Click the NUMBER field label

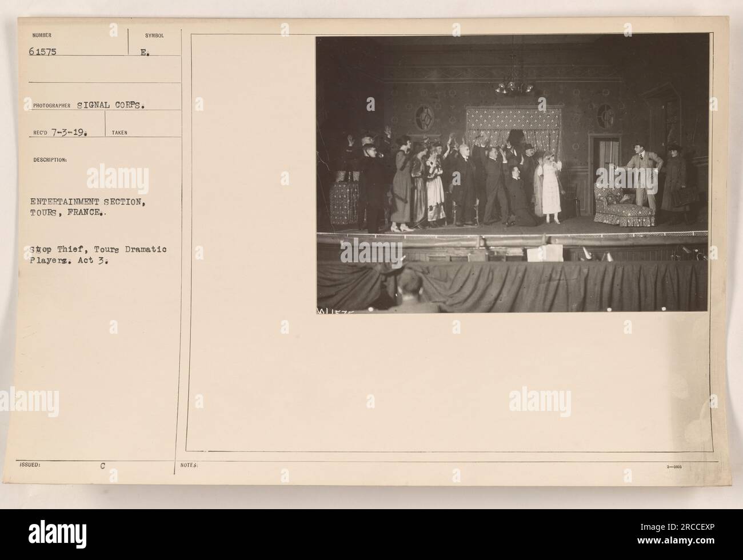42,35
